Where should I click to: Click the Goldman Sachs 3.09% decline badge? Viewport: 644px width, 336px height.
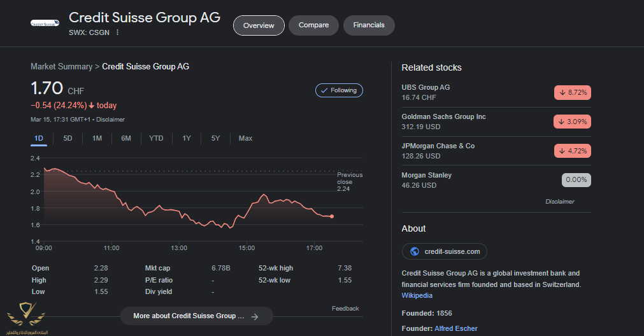coord(573,122)
